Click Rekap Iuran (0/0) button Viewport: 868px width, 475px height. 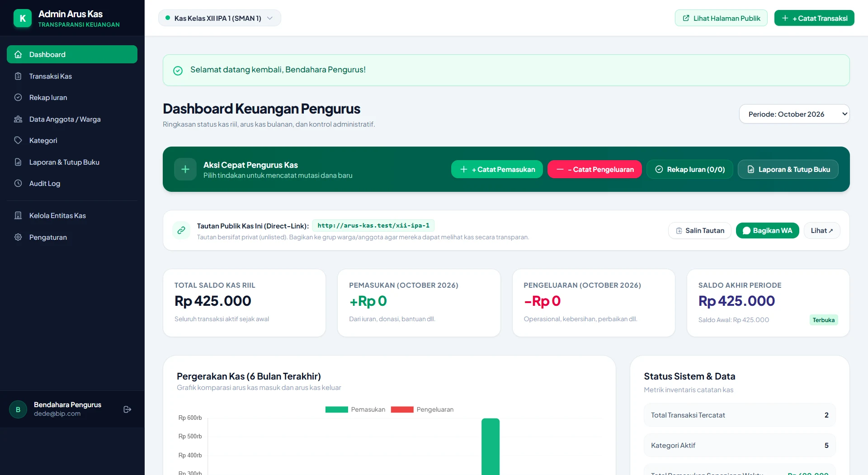click(690, 169)
